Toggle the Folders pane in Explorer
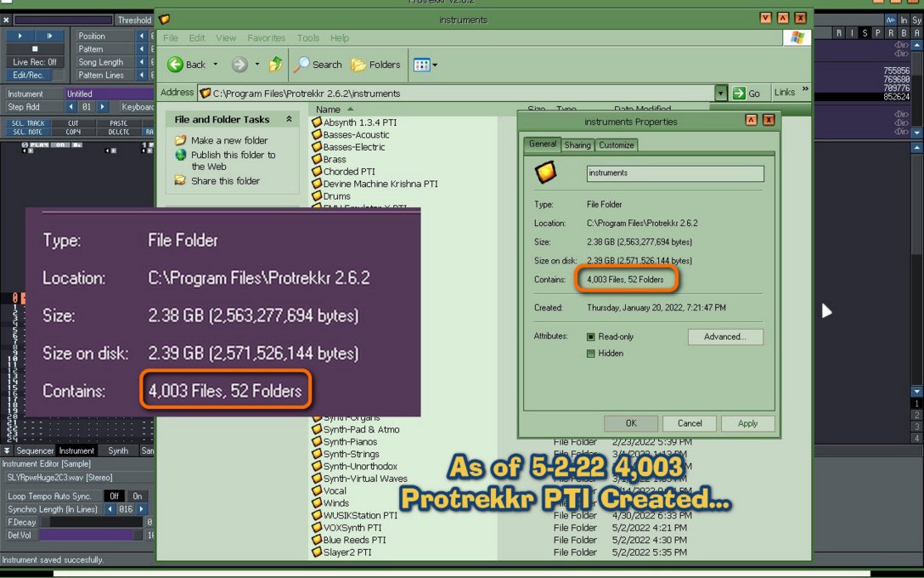The image size is (924, 578). (376, 65)
